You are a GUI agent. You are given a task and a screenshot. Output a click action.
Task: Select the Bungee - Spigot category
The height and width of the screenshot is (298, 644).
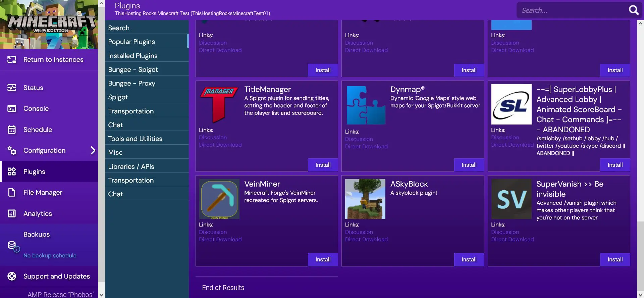click(x=147, y=69)
